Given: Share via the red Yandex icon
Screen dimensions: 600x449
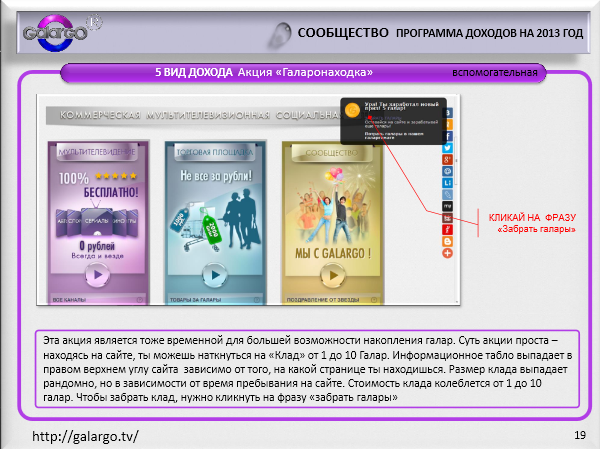Looking at the screenshot, I should (x=448, y=230).
